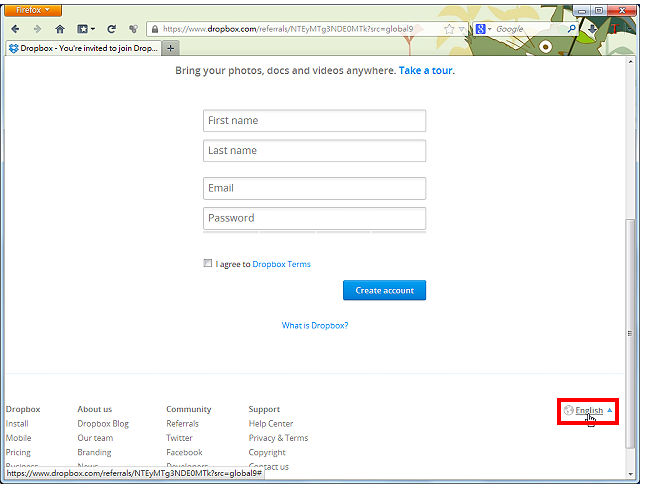Open the Contact us footer link
Screen dimensions: 647x486
click(x=269, y=467)
